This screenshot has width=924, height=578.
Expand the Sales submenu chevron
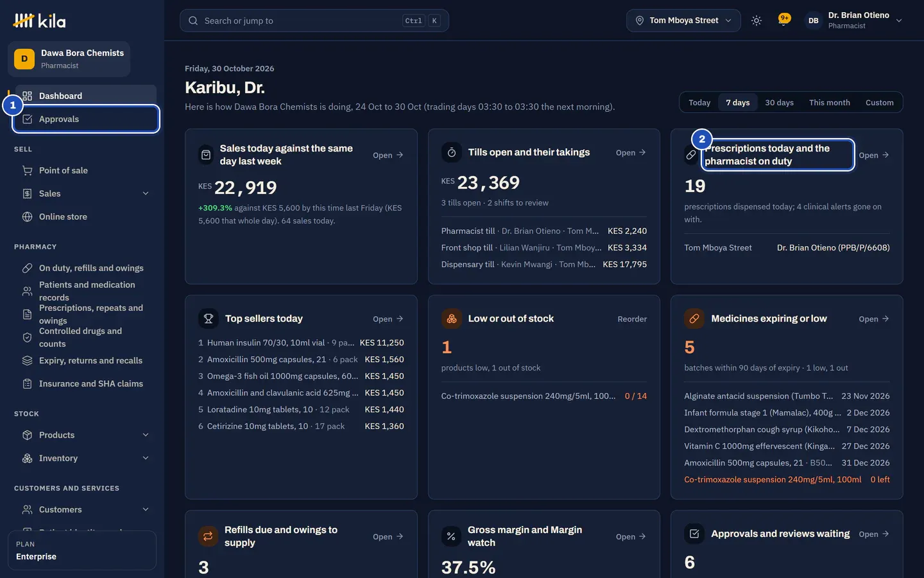(146, 193)
